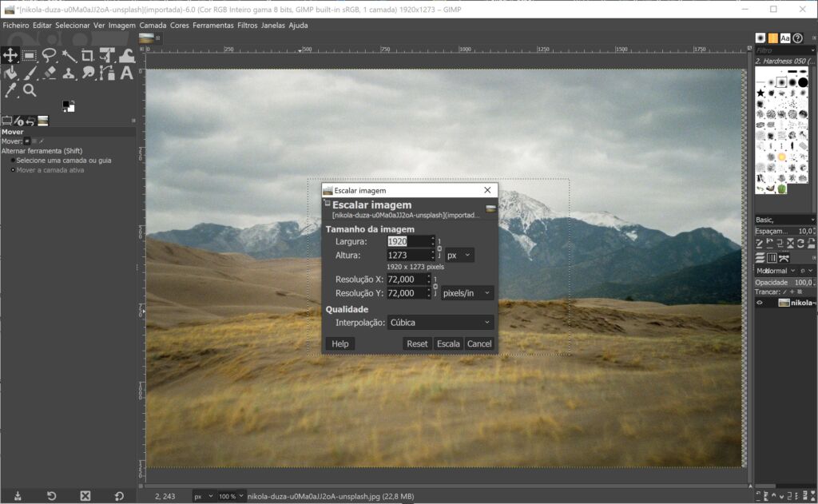Screen dimensions: 818x504
Task: Expand the Interpolação Cúbica dropdown
Action: [x=440, y=323]
